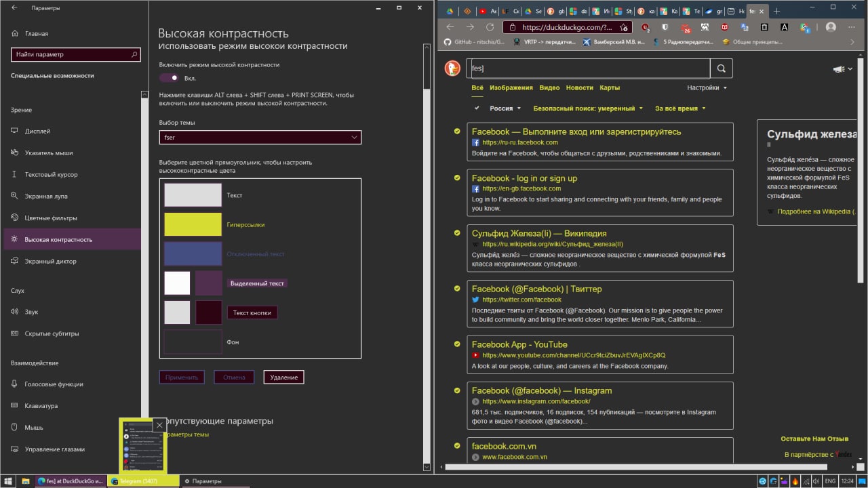Reload the DuckDuckGo page

pos(490,27)
